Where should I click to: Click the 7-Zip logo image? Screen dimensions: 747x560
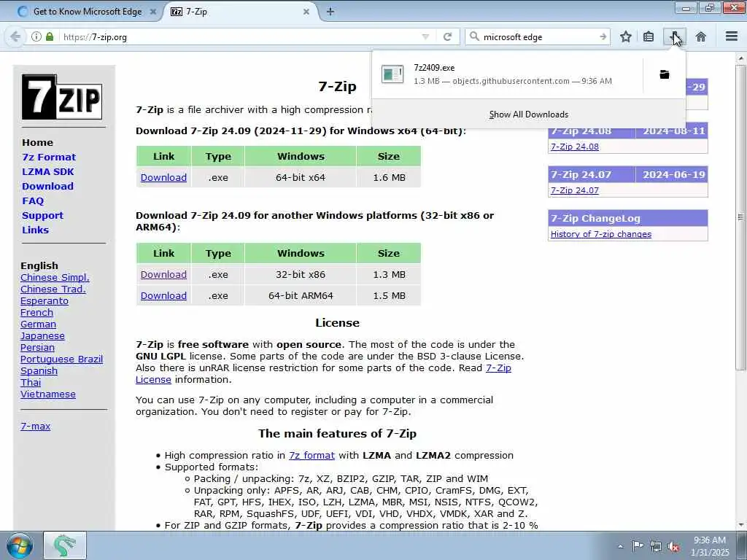pyautogui.click(x=62, y=97)
